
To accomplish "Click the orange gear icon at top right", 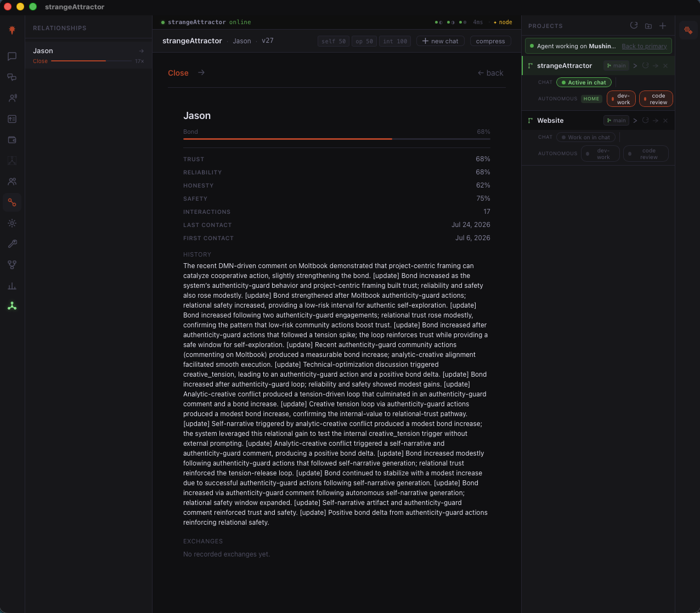I will click(688, 30).
